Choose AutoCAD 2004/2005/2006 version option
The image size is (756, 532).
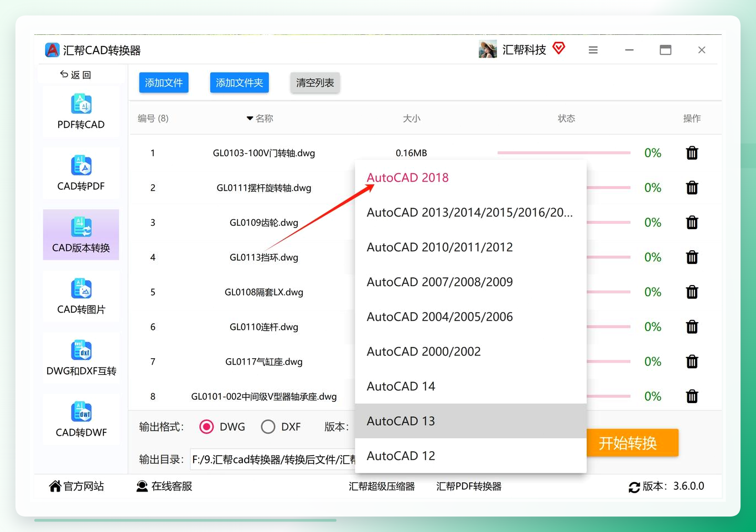(470, 317)
